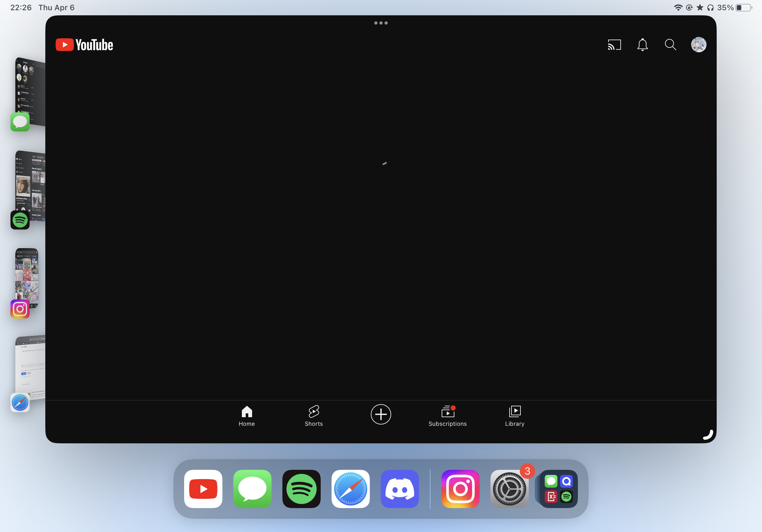Click the YouTube logo
The image size is (762, 532).
pyautogui.click(x=84, y=45)
